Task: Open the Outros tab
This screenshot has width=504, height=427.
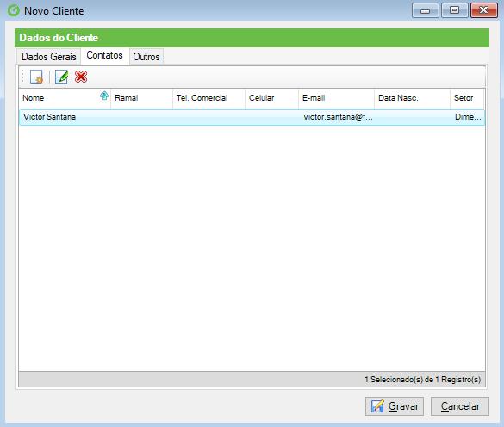Action: [146, 57]
